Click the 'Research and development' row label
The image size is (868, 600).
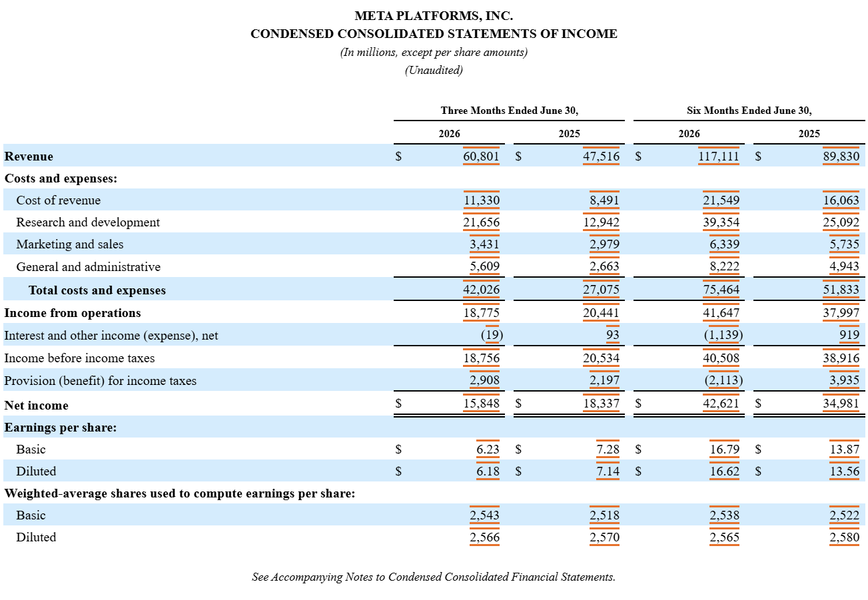[88, 222]
